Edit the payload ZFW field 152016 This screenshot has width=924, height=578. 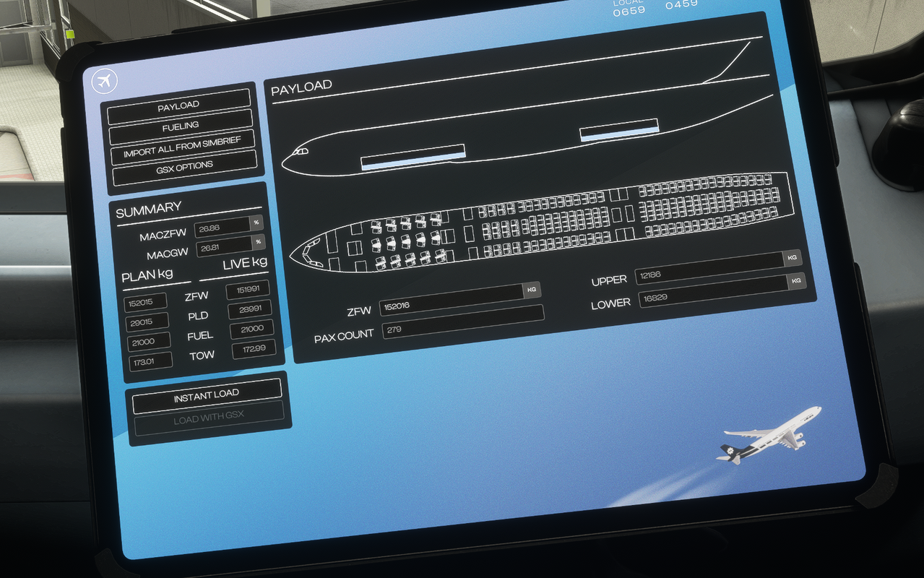click(452, 299)
